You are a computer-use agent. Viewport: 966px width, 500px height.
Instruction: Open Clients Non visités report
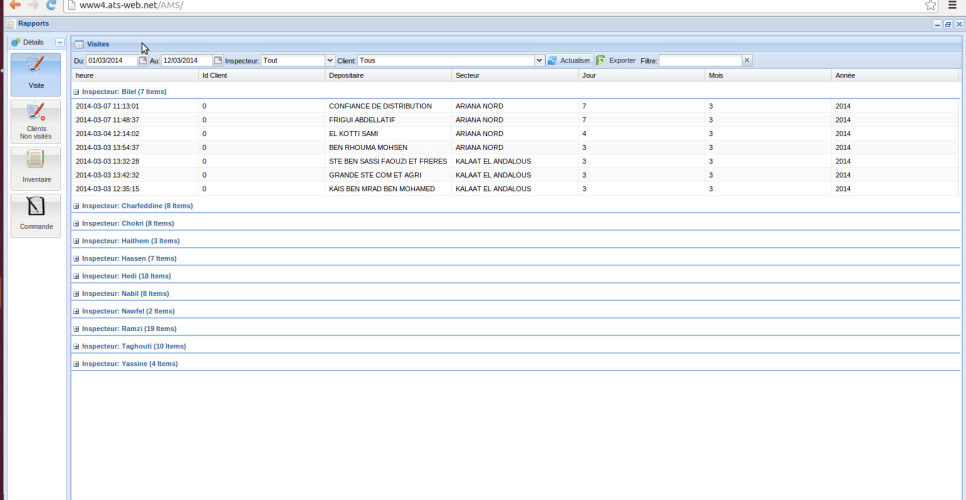coord(36,120)
